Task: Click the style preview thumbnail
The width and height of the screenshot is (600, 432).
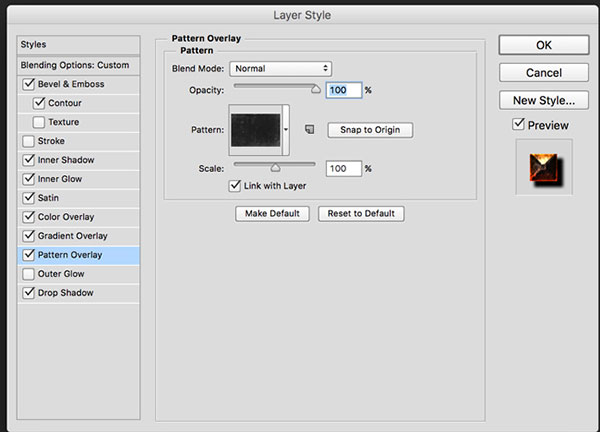Action: coord(544,168)
